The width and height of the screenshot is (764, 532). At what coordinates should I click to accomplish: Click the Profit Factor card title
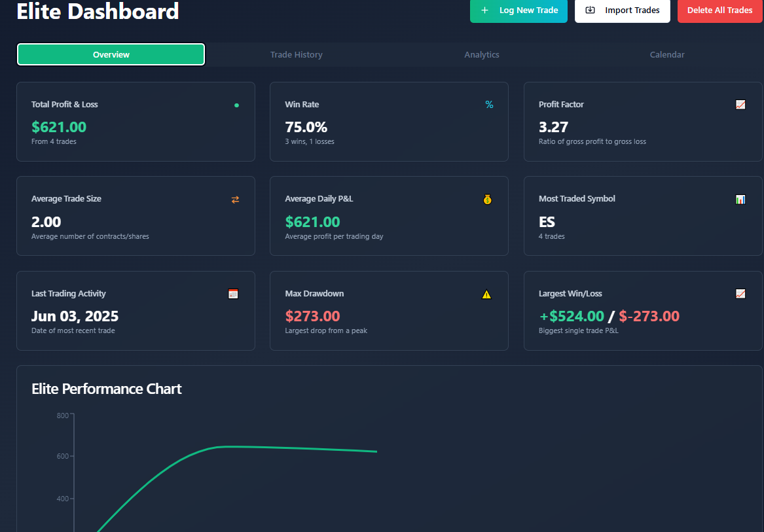(561, 104)
